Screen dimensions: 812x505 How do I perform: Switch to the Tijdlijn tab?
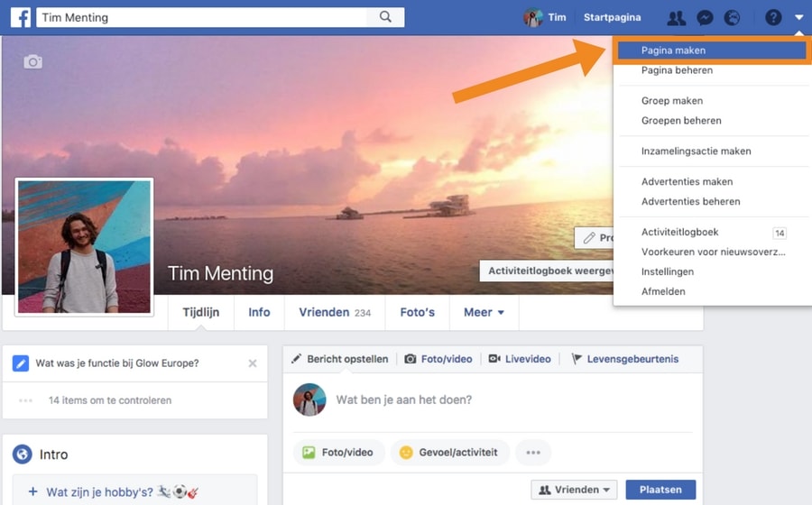[x=201, y=313]
